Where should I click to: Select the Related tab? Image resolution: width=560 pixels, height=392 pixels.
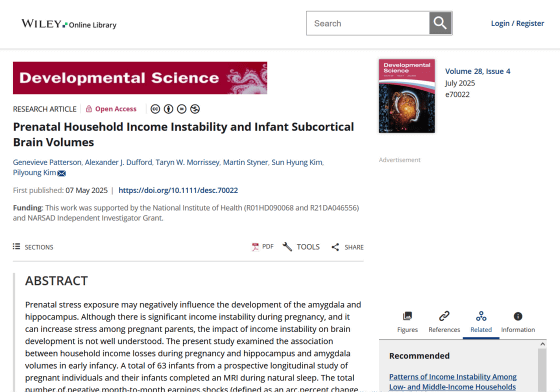[481, 322]
